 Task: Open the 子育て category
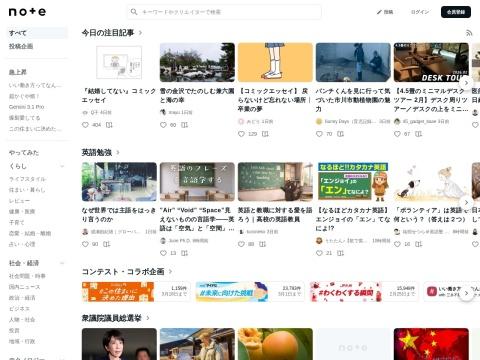click(16, 222)
